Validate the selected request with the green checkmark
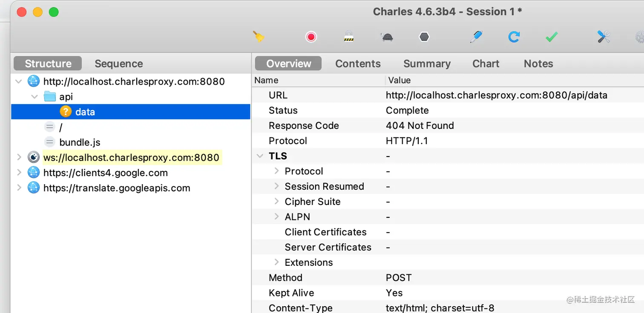 point(552,37)
